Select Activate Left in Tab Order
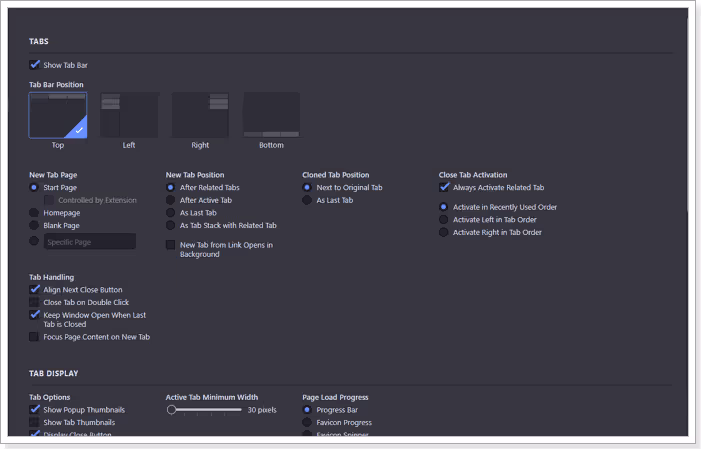 (443, 220)
